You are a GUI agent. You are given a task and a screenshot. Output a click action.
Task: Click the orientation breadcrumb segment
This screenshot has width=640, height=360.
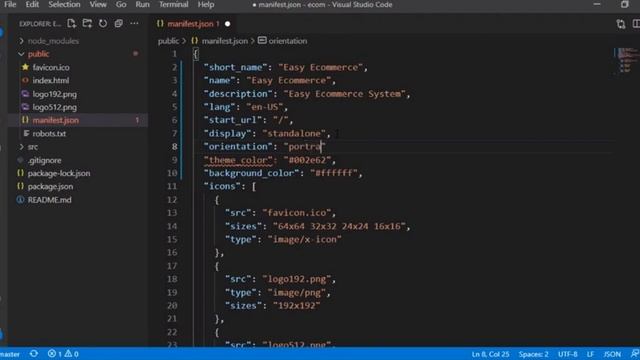point(287,41)
